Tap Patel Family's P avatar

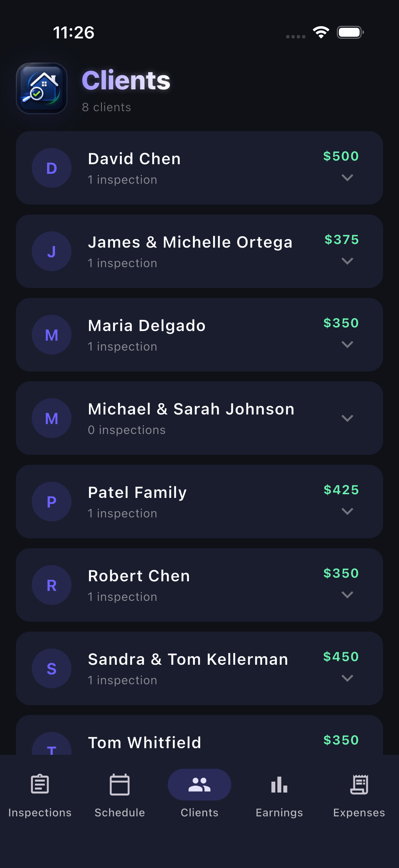52,502
